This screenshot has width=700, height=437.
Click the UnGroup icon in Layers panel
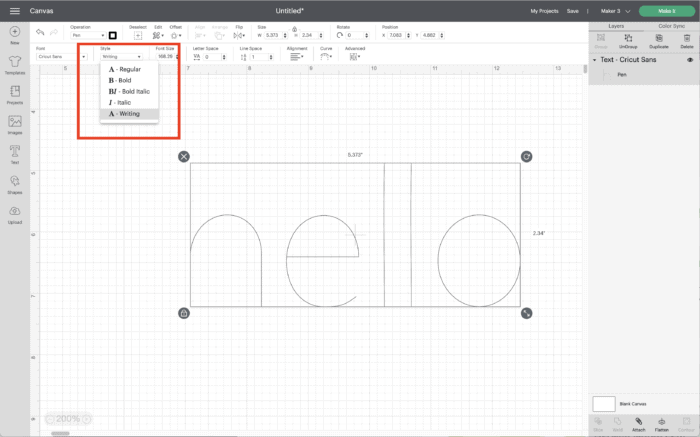629,38
